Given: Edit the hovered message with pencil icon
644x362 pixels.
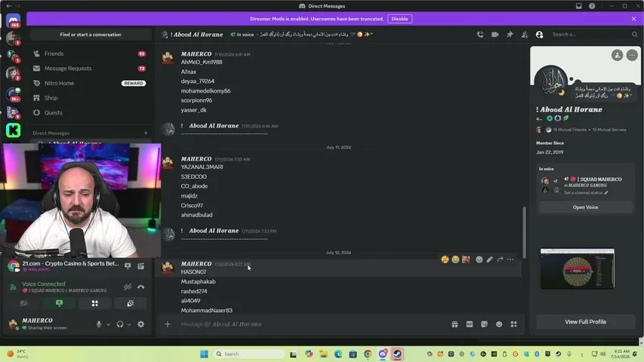Looking at the screenshot, I should pos(489,259).
